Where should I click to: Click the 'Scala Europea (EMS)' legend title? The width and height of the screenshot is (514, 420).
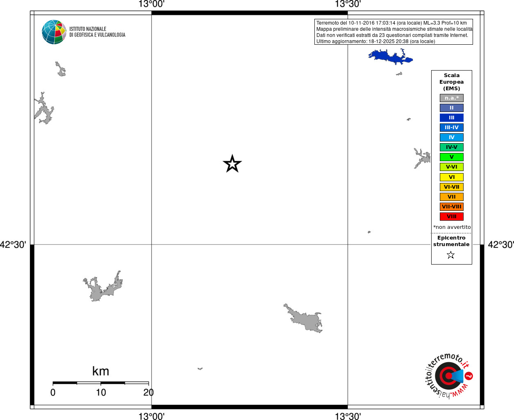tap(452, 82)
